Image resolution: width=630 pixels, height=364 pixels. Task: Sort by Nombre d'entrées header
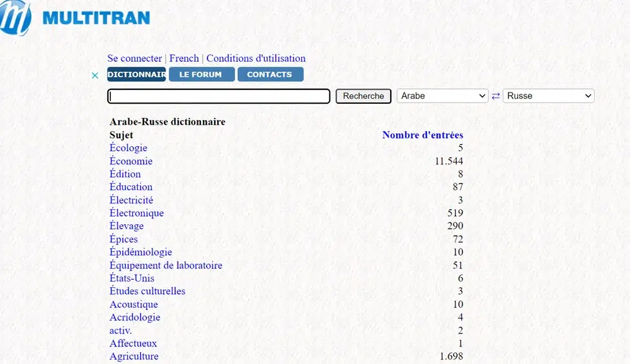coord(422,135)
